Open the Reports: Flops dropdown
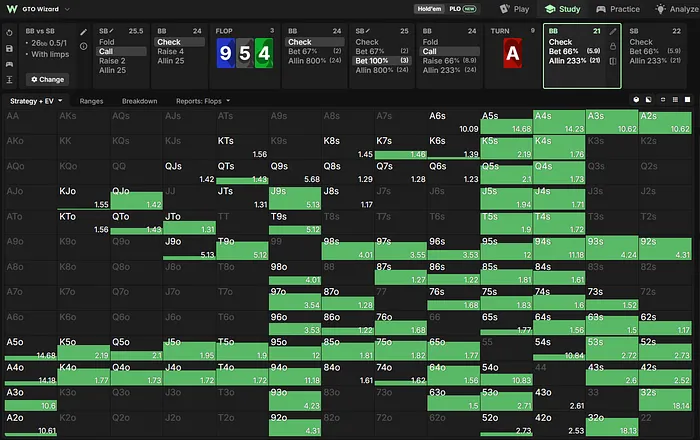This screenshot has height=440, width=700. pyautogui.click(x=203, y=101)
